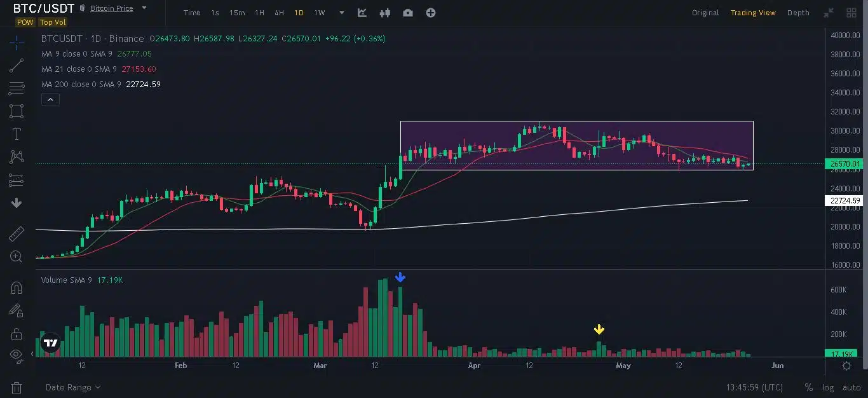Select the crosshair cursor tool

tap(17, 43)
